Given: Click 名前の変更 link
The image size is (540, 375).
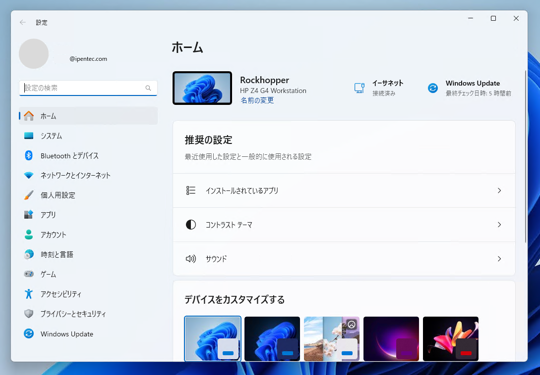Looking at the screenshot, I should [x=257, y=100].
